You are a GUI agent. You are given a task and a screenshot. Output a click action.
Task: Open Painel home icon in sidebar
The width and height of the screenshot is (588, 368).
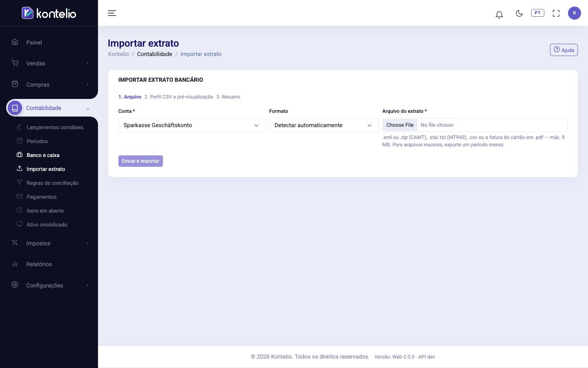point(15,42)
